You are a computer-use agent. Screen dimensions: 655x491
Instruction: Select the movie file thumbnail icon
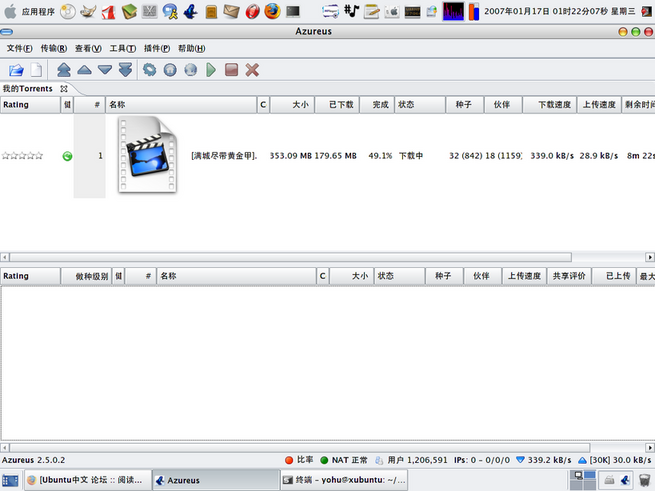point(147,155)
